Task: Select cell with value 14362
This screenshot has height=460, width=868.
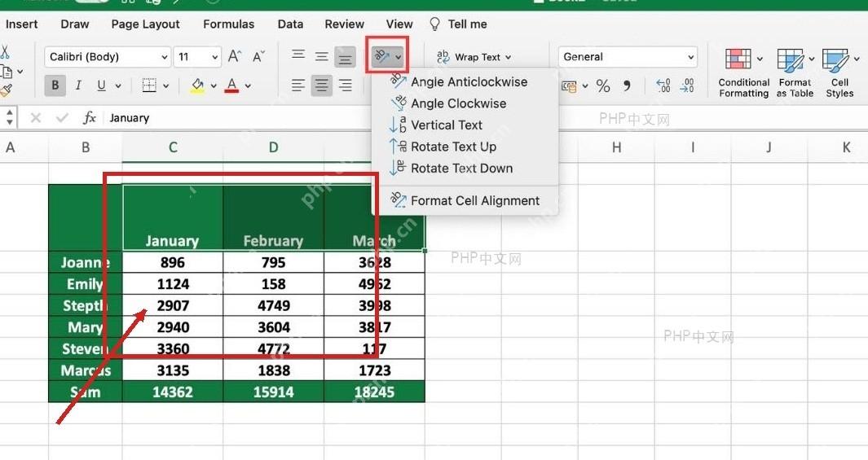Action: click(x=173, y=392)
